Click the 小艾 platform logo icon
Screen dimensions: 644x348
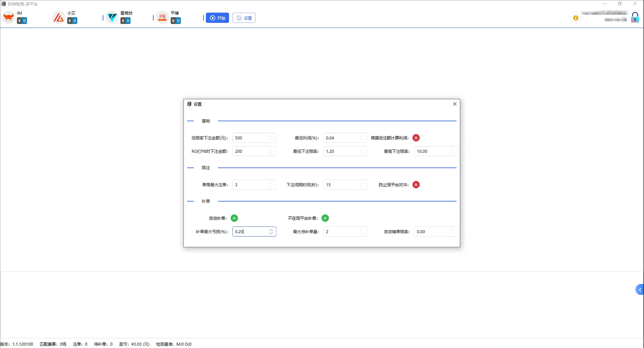[x=59, y=17]
